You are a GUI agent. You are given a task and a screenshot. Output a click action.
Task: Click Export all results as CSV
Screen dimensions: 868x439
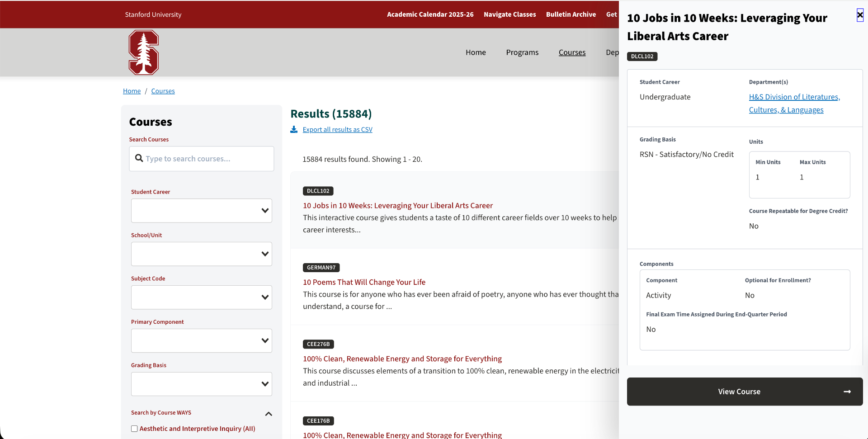337,130
